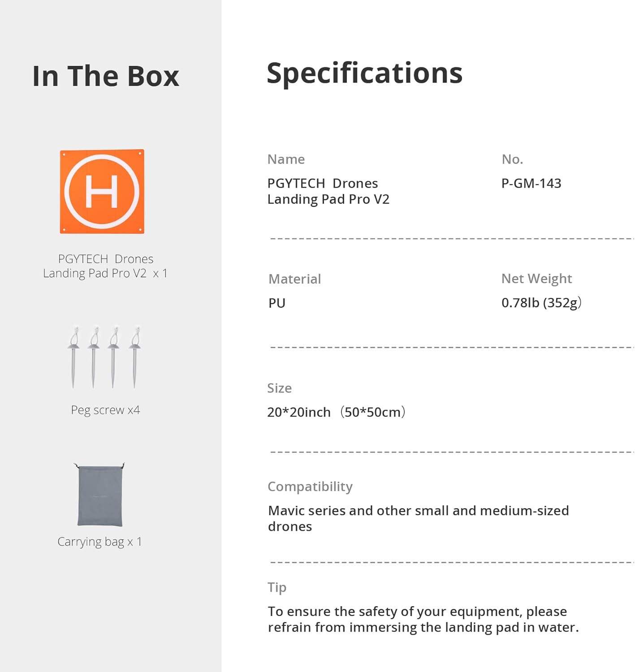The width and height of the screenshot is (635, 672).
Task: Click the leftmost peg screw
Action: pyautogui.click(x=74, y=357)
